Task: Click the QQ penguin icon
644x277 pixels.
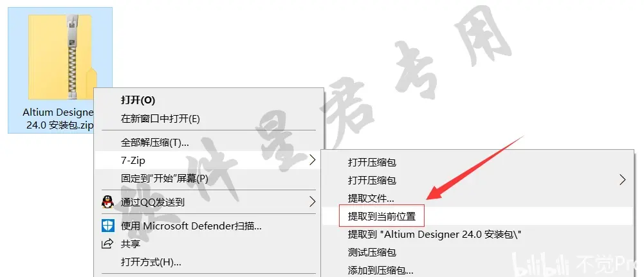Action: tap(107, 202)
